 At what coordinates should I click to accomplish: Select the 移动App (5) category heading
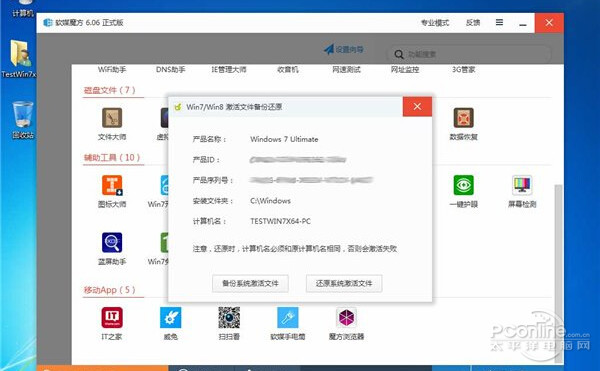pos(109,290)
